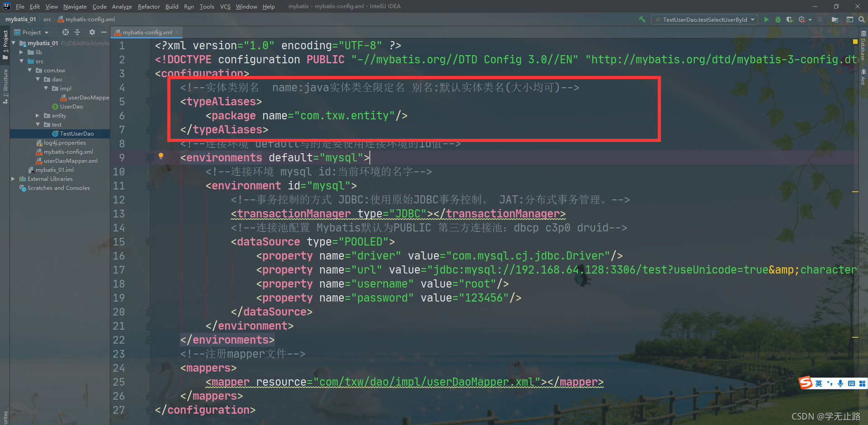Click the Build Project hammer icon
Image resolution: width=868 pixels, height=425 pixels.
pos(642,19)
